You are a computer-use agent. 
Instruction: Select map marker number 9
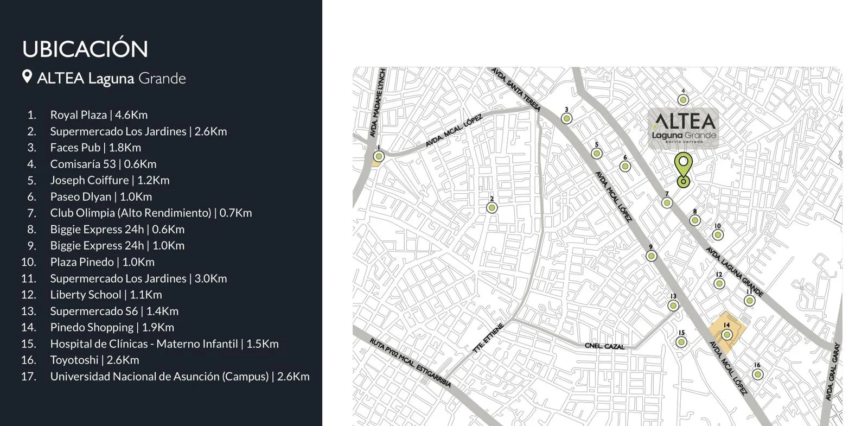point(651,256)
